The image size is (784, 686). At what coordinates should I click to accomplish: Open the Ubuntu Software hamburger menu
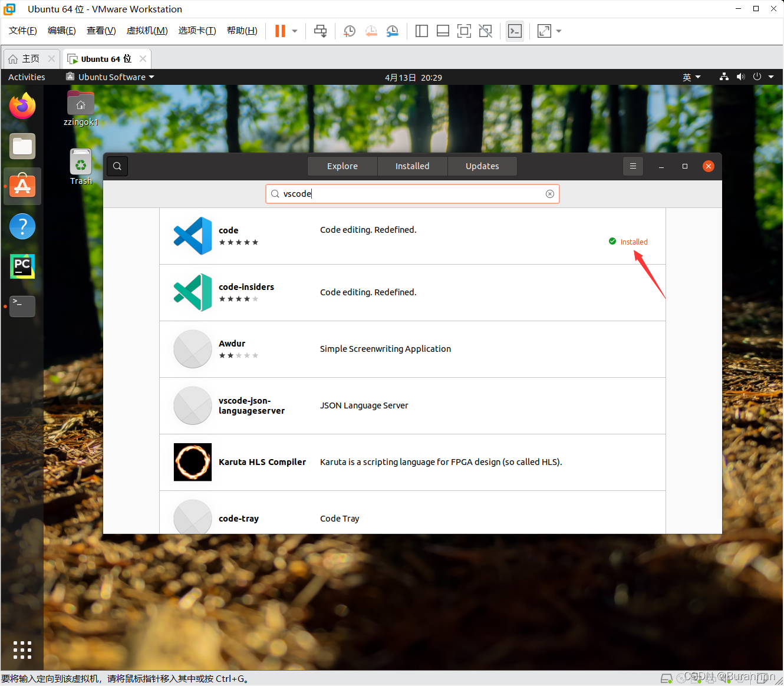pos(633,166)
